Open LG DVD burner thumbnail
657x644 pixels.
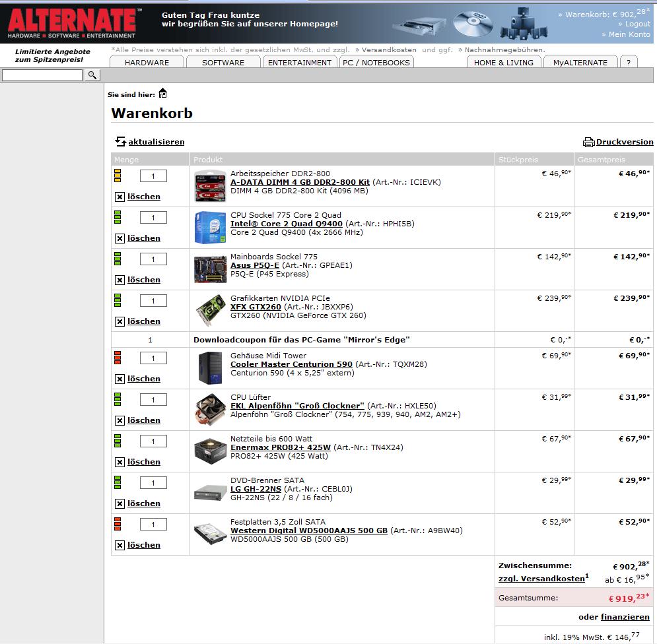(211, 493)
